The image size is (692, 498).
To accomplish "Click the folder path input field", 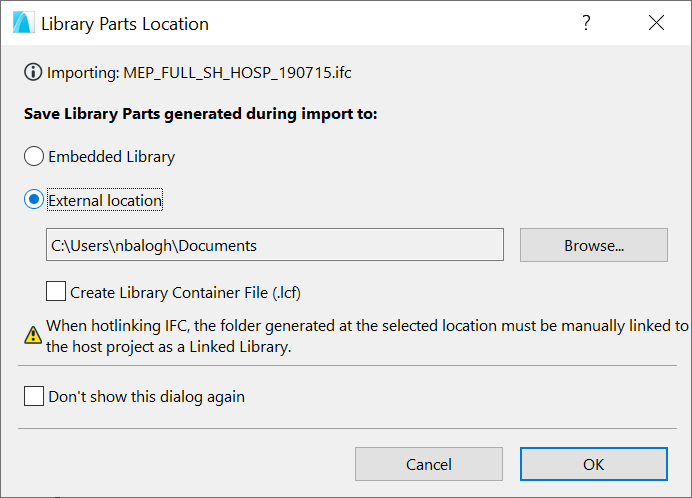I will coord(275,245).
